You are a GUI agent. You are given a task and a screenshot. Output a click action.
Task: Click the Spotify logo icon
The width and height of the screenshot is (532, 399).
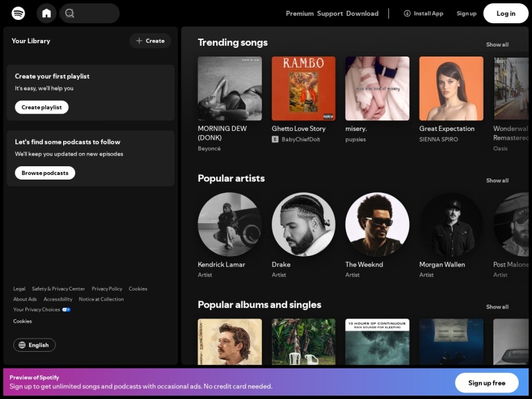18,13
